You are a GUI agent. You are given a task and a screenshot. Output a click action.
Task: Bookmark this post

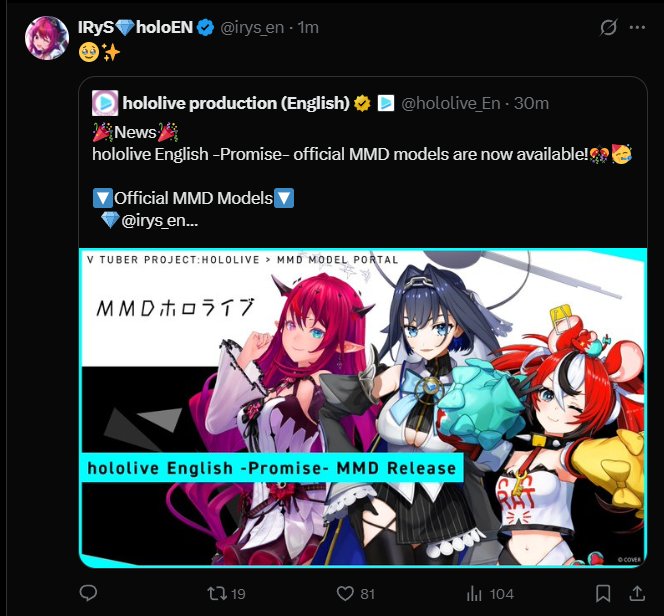603,594
